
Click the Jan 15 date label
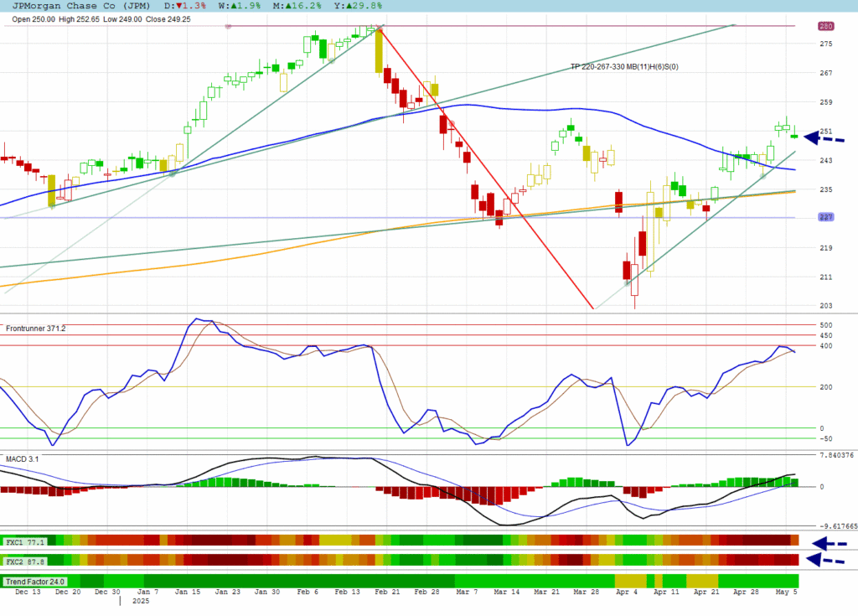(188, 592)
